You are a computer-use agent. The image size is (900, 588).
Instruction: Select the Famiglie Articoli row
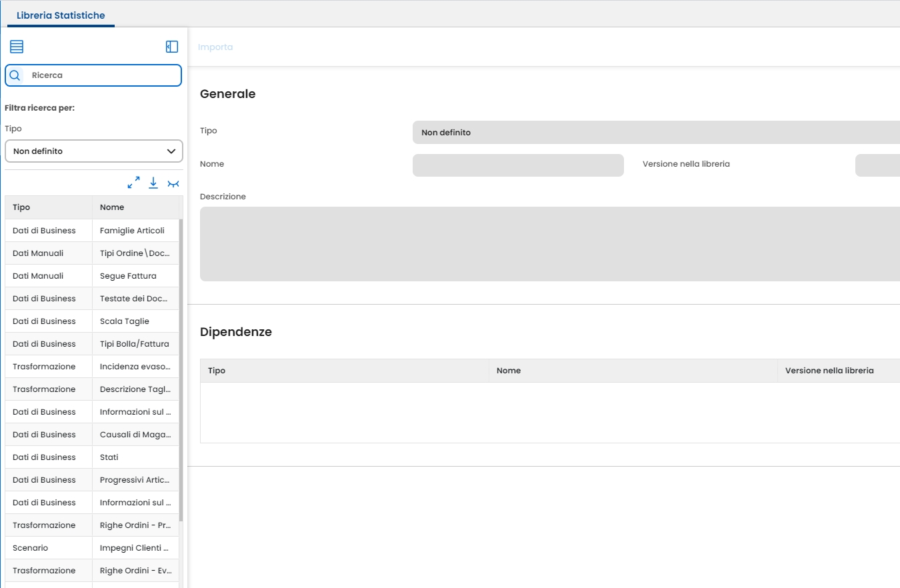click(x=132, y=231)
